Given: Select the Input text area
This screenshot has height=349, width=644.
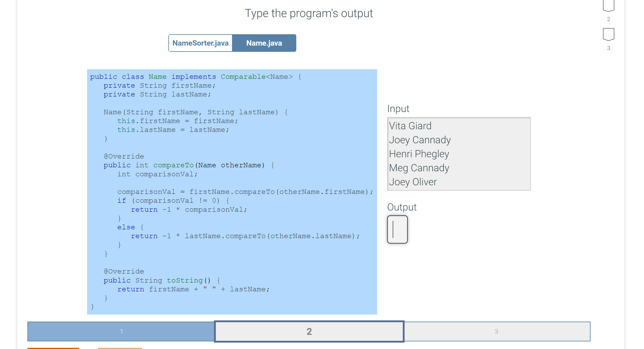Looking at the screenshot, I should point(459,154).
